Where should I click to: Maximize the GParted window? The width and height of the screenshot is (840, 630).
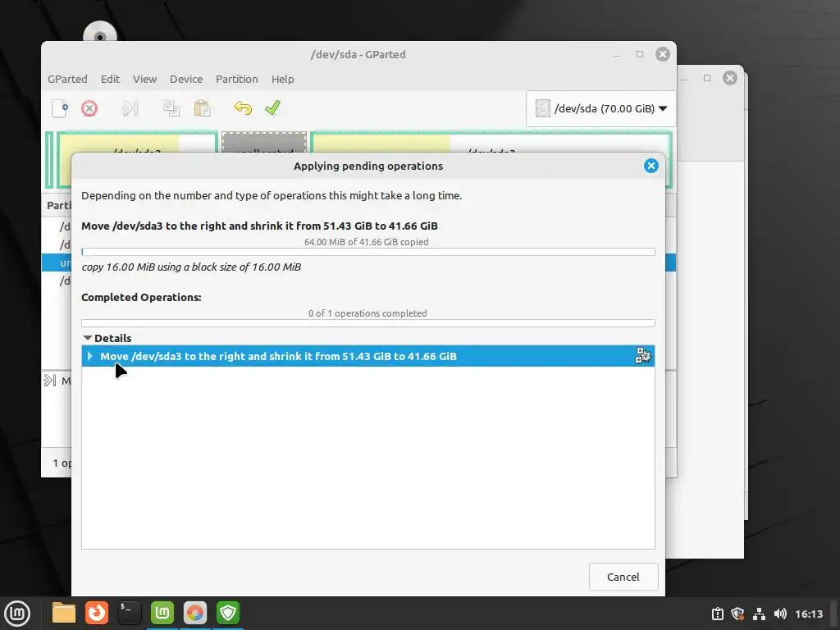640,54
